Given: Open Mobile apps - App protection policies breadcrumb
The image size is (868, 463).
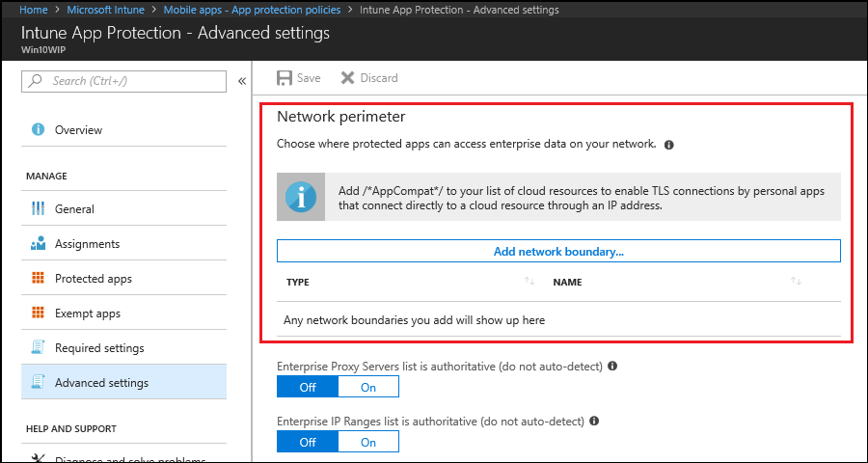Looking at the screenshot, I should pyautogui.click(x=252, y=10).
